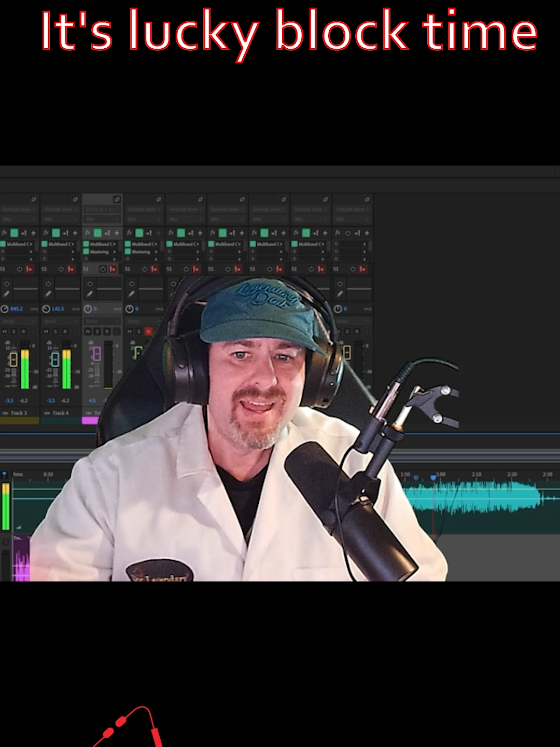Click volume fader handle on Track 3
The width and height of the screenshot is (560, 747).
pos(13,358)
